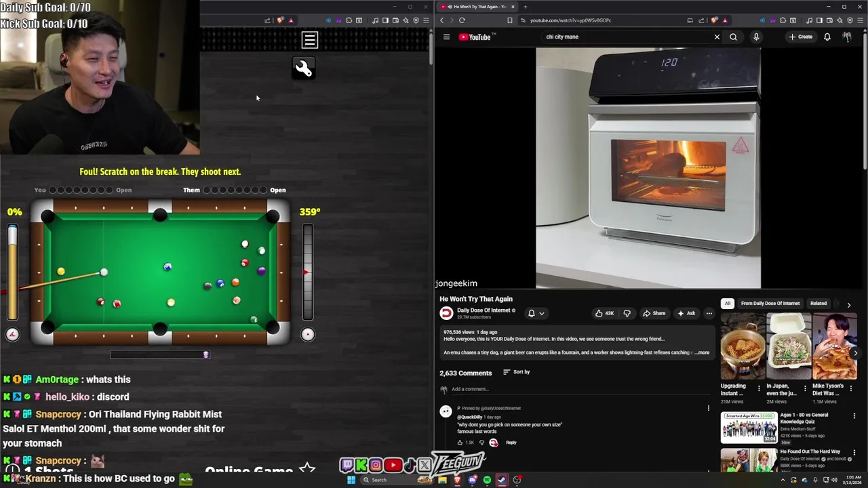Open He Found Out The Hard Way video

tap(810, 451)
